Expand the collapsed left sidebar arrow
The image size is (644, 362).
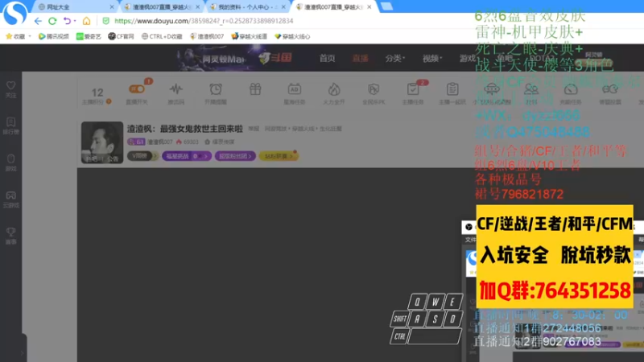tap(22, 352)
